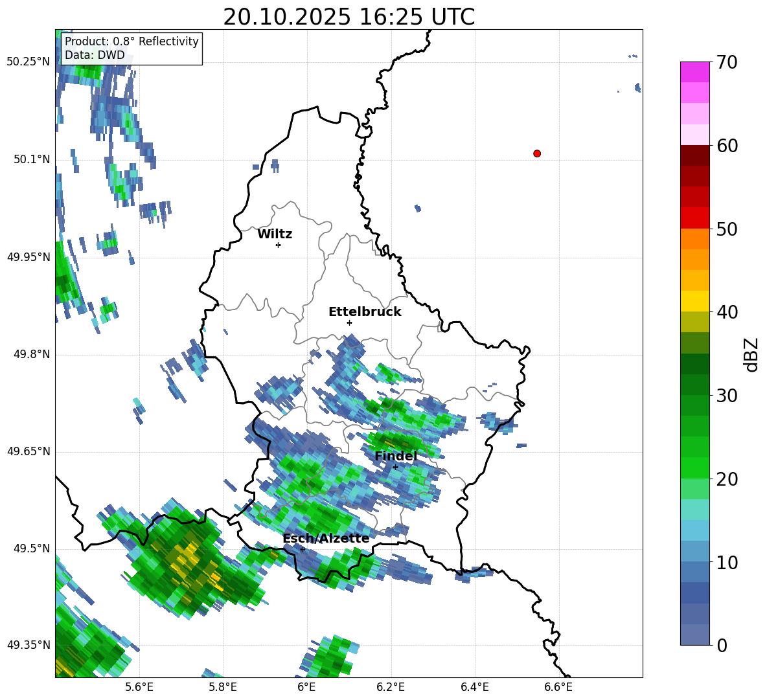Click the 5.6°E longitude label

139,687
